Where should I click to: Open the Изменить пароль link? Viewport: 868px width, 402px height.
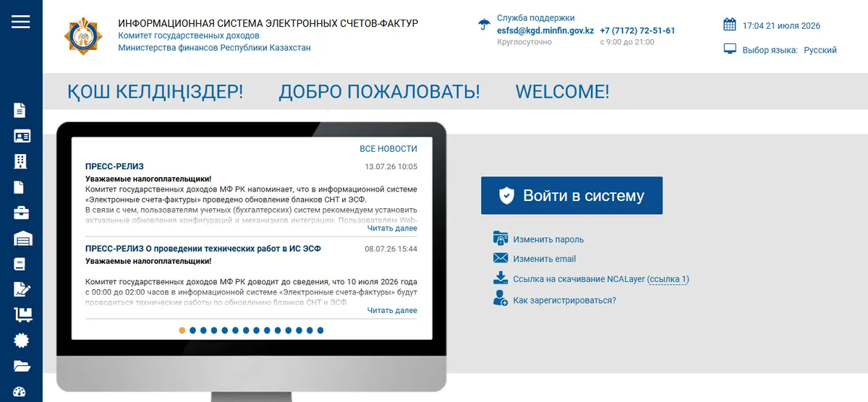click(x=548, y=239)
